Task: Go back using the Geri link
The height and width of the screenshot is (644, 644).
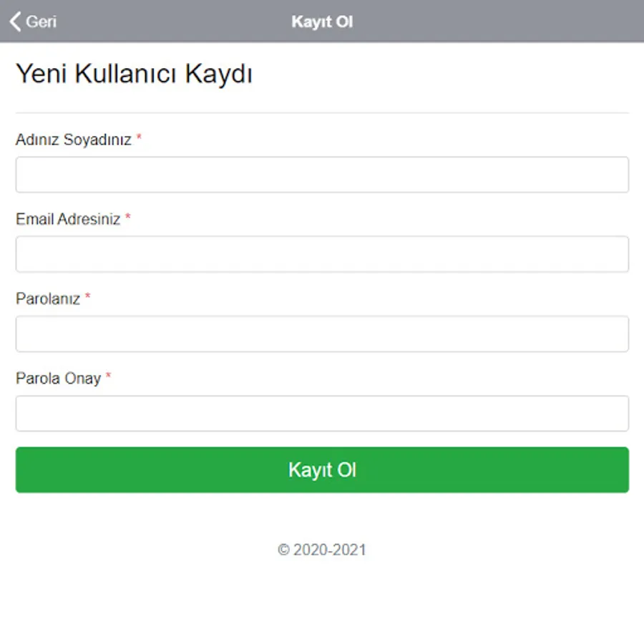Action: point(41,21)
